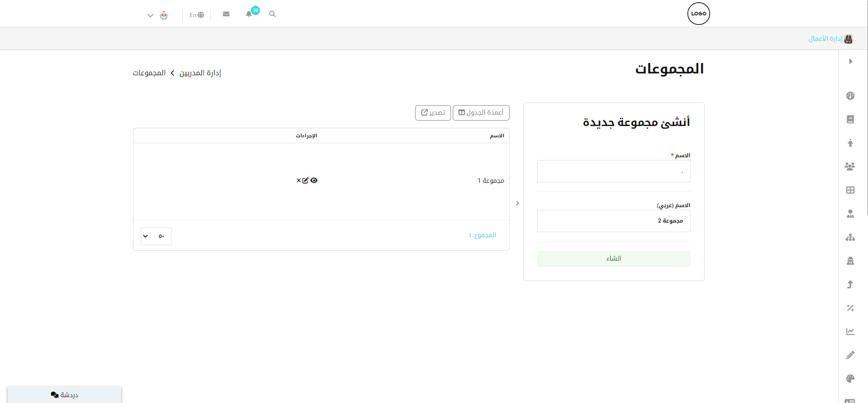This screenshot has width=868, height=403.
Task: Open the line chart reports icon in sidebar
Action: tap(850, 331)
